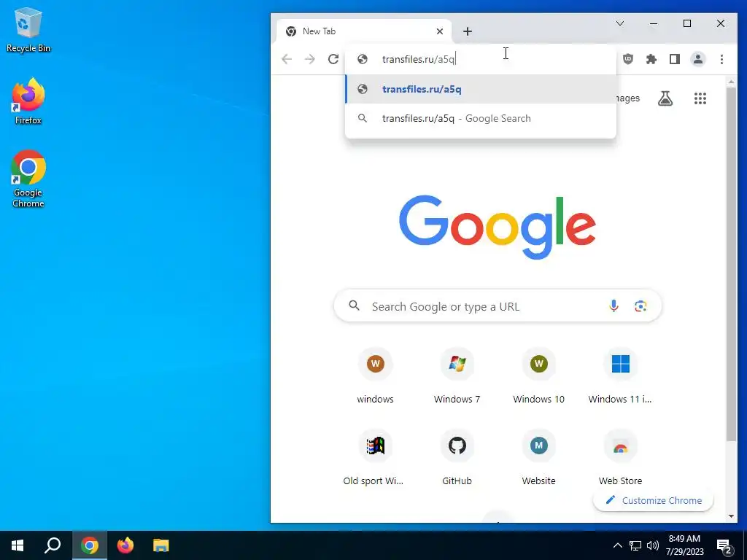Click the address bar containing transfiles.ru/a5q
Viewport: 747px width, 560px height.
coord(480,59)
